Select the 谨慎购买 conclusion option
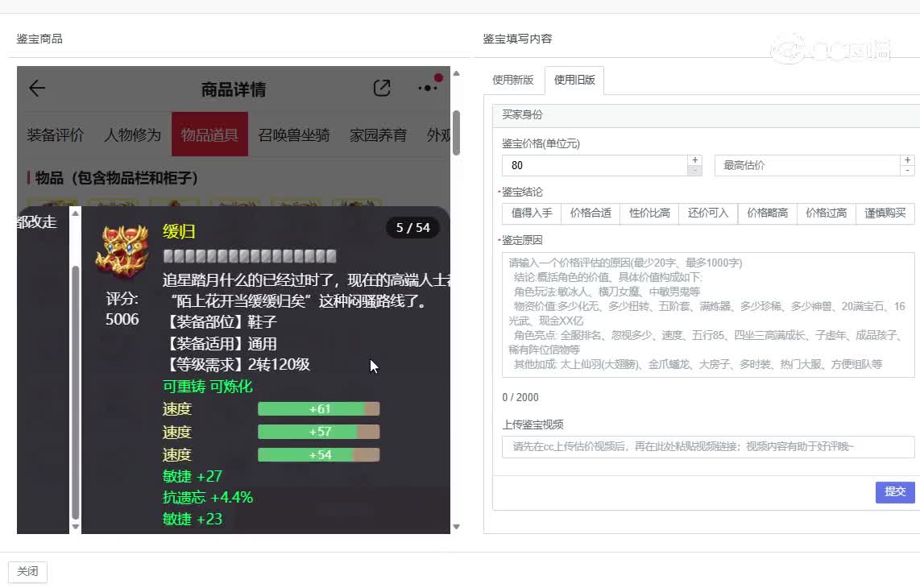 click(885, 213)
